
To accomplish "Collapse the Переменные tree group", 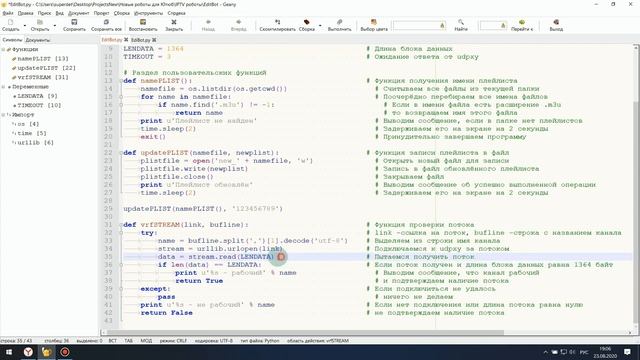I will (3, 87).
